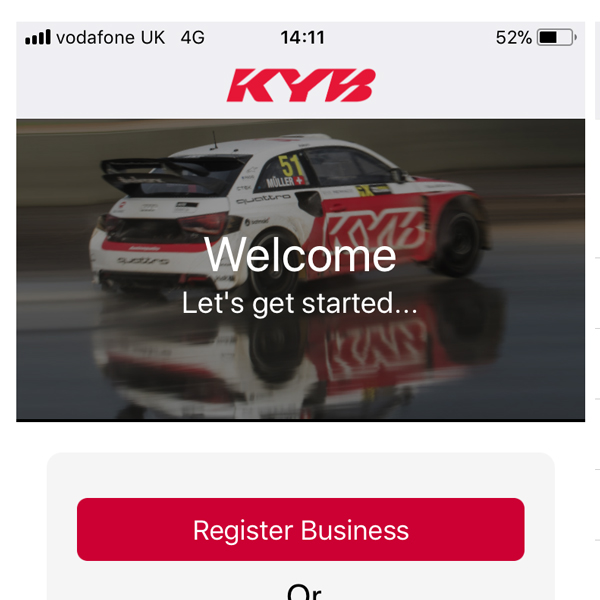Tap the cellular signal bars icon

pos(38,37)
